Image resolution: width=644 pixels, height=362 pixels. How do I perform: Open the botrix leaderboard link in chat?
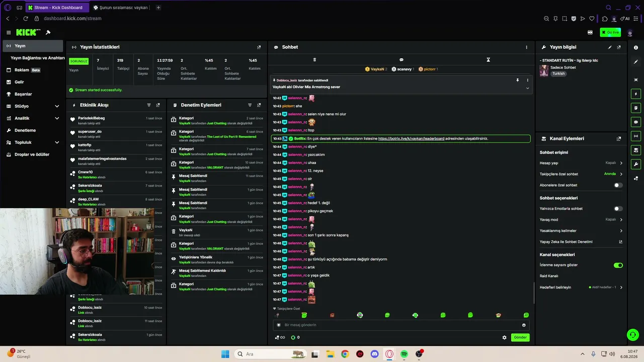tap(411, 139)
